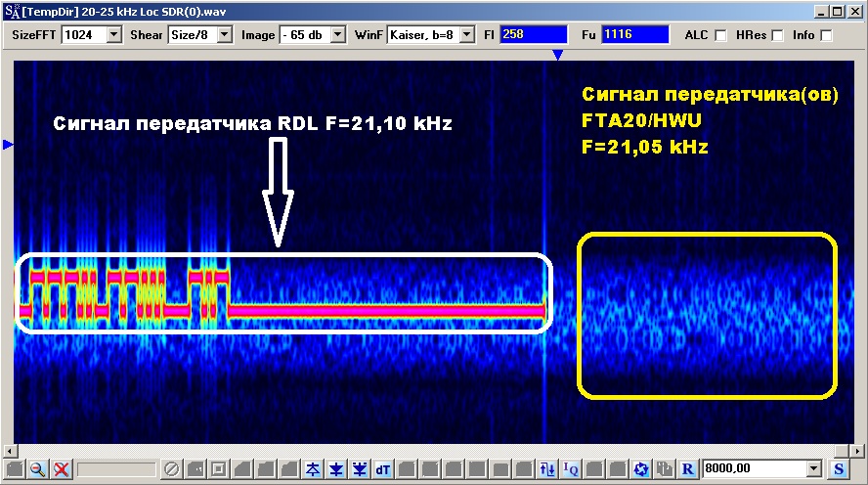
Task: Click the horizontal scrollbar right arrow
Action: [859, 451]
